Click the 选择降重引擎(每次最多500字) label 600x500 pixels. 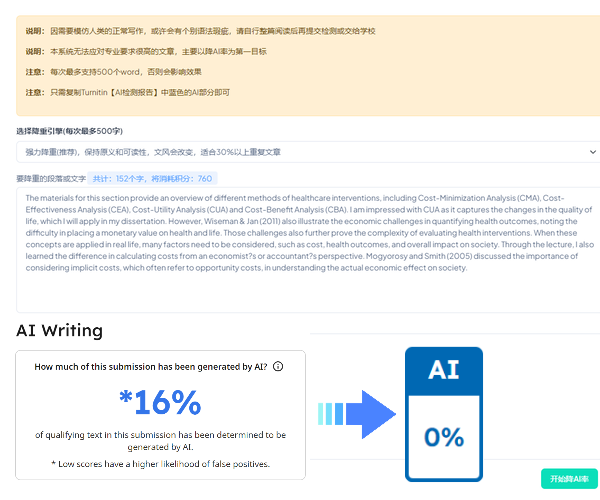[x=68, y=131]
